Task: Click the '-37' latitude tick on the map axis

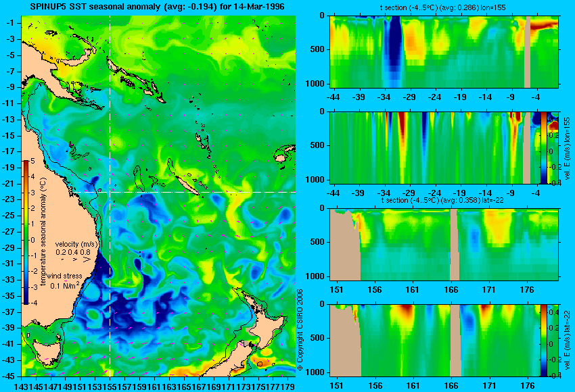Action: pyautogui.click(x=9, y=312)
